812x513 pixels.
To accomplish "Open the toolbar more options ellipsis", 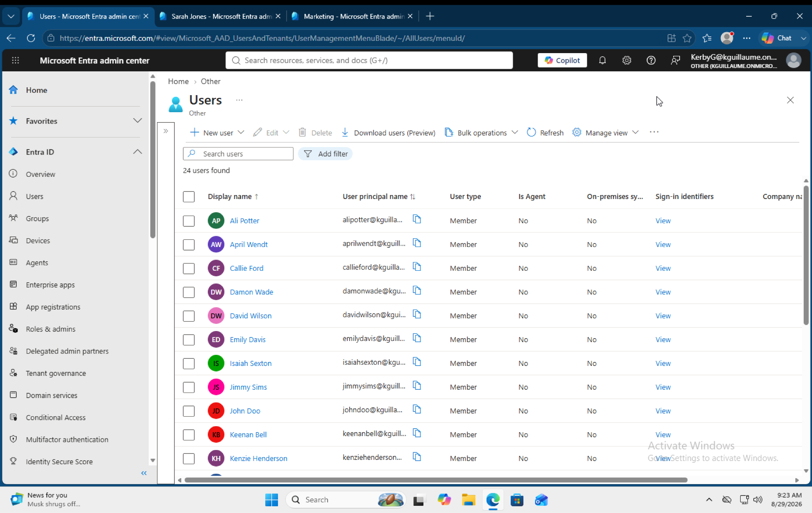I will tap(654, 132).
